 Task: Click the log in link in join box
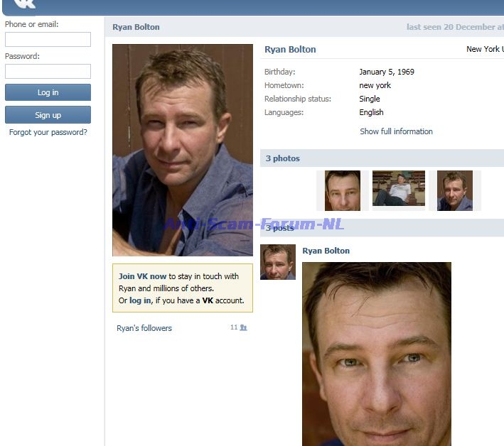(139, 300)
